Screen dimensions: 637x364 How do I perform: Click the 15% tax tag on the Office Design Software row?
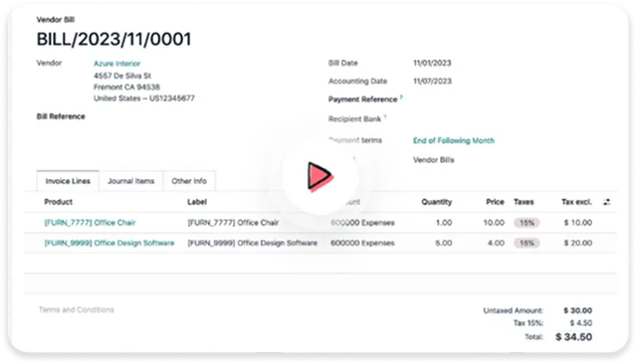[x=527, y=243]
